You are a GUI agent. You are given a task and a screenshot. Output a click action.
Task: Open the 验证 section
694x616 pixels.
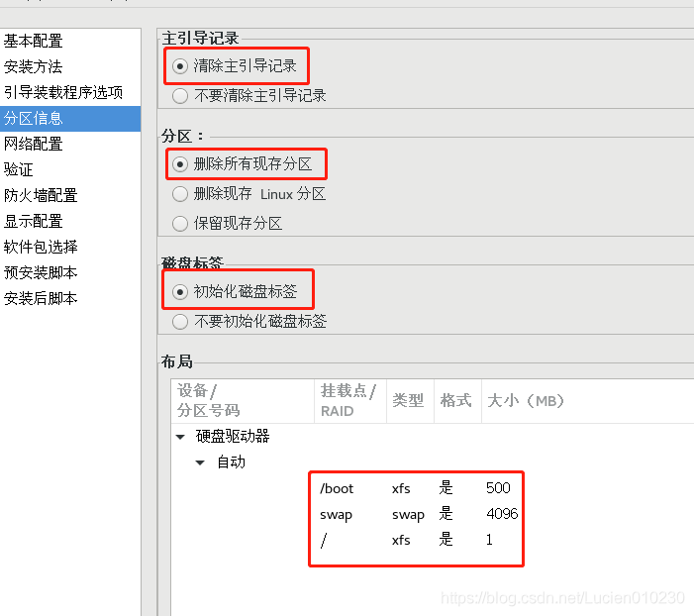(x=70, y=169)
